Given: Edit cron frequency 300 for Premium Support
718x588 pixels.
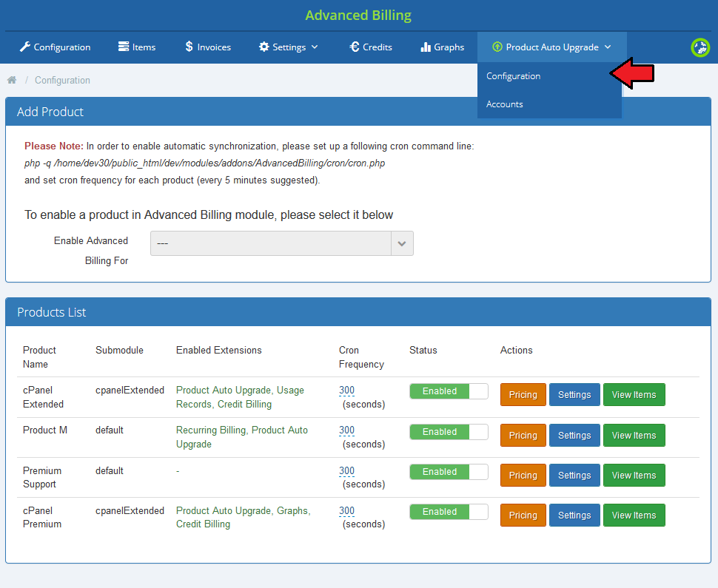Looking at the screenshot, I should tap(346, 471).
